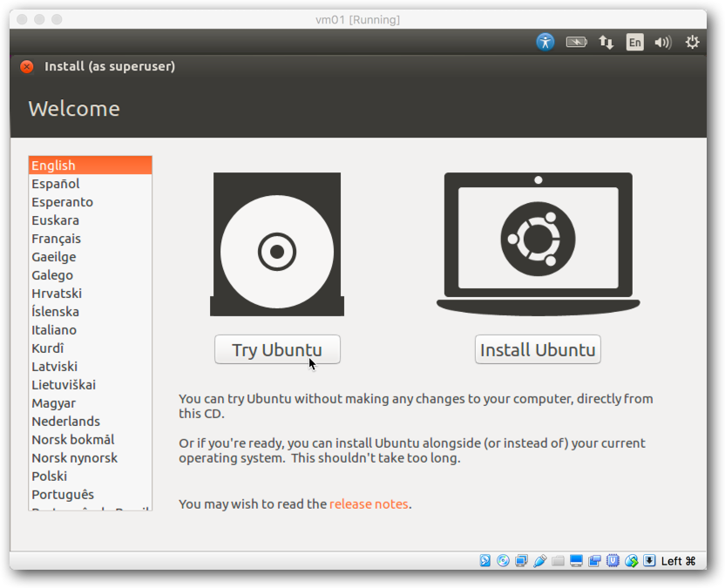725x588 pixels.
Task: Click the VirtualBox shared folders icon
Action: coord(558,561)
